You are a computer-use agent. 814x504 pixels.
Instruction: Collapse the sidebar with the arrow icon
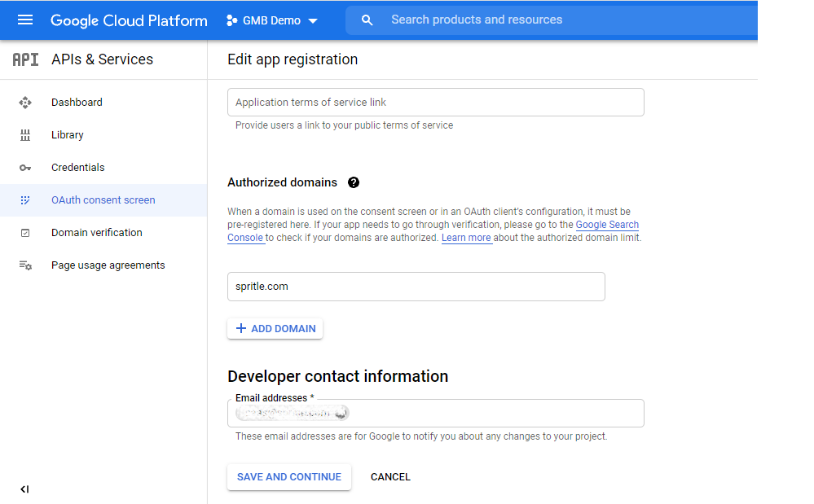24,489
